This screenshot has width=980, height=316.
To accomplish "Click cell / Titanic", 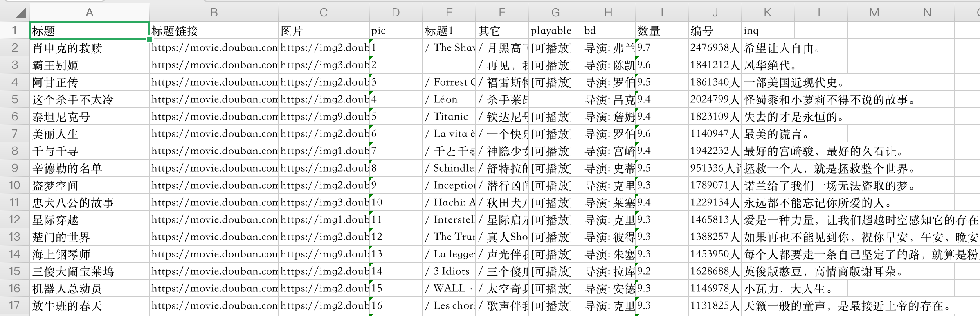I will click(449, 117).
